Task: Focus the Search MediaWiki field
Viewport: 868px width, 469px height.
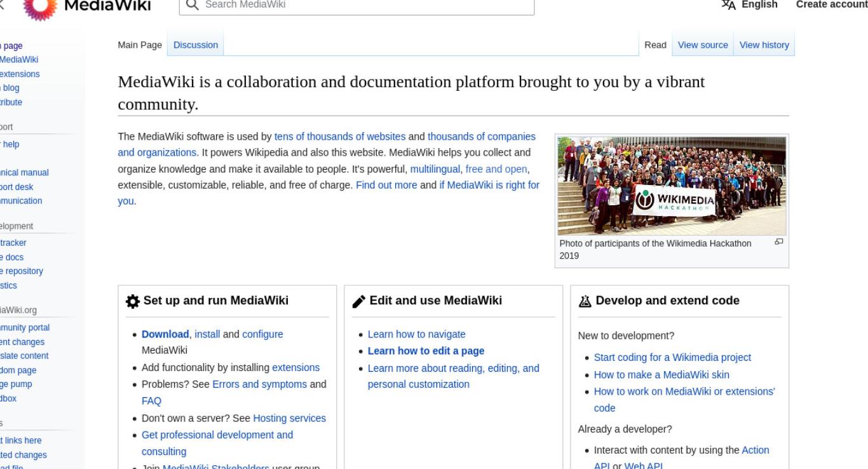Action: click(x=356, y=5)
